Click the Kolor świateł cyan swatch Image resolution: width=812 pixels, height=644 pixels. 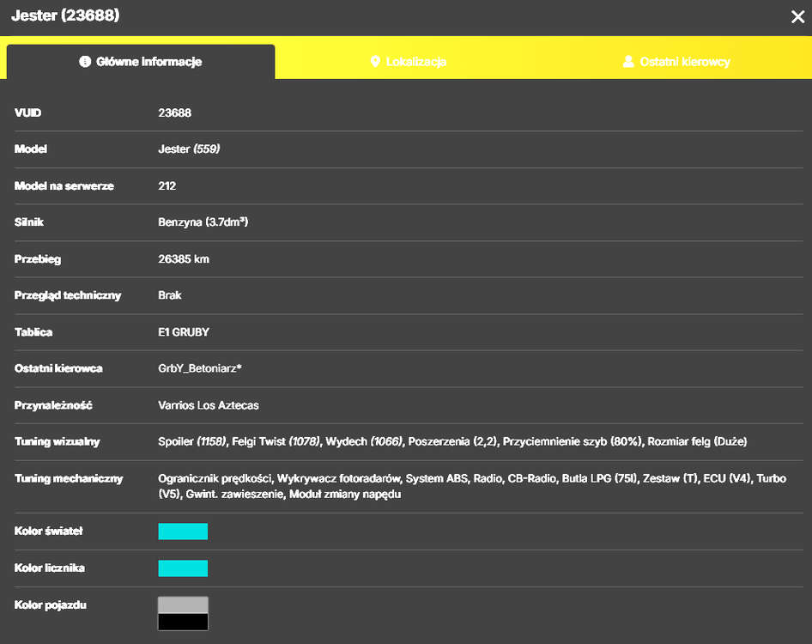click(x=183, y=531)
